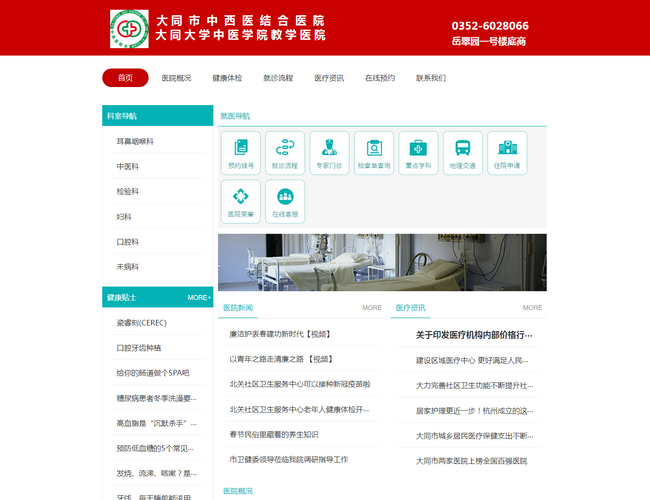This screenshot has width=650, height=500.
Task: Open headline 关于印发医疗机构内部价格行
Action: tap(474, 335)
